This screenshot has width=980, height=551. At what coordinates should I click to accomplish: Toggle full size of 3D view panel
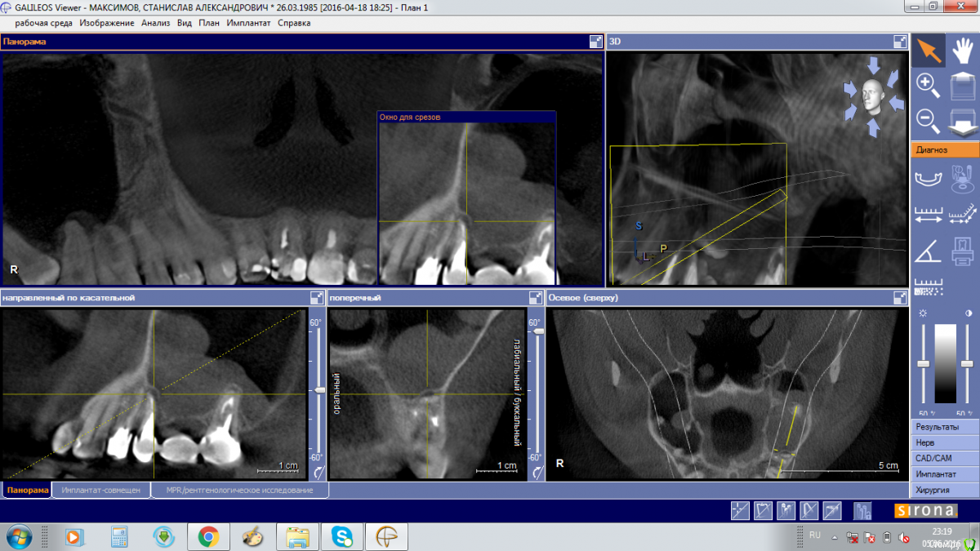tap(900, 42)
